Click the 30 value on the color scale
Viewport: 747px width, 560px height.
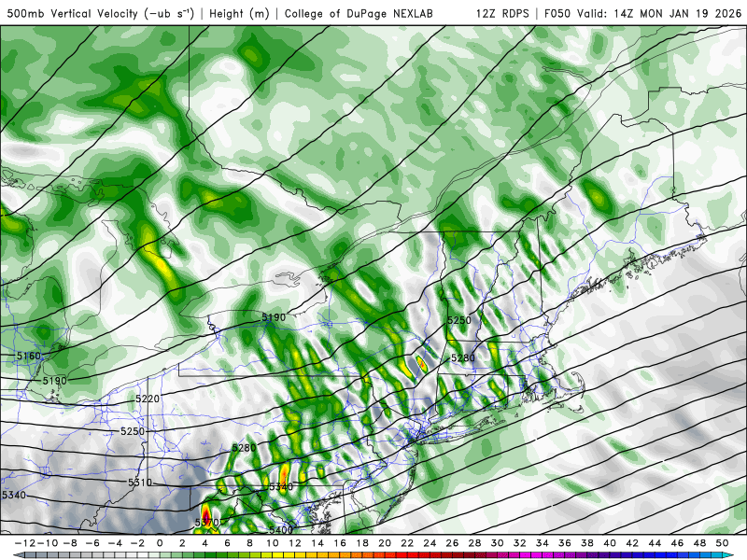click(x=498, y=543)
